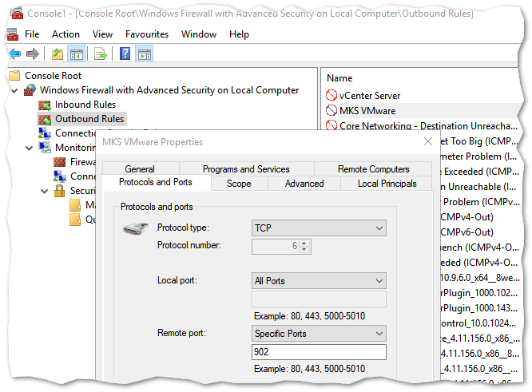
Task: Select the Protocols and Ports tab
Action: tap(156, 183)
